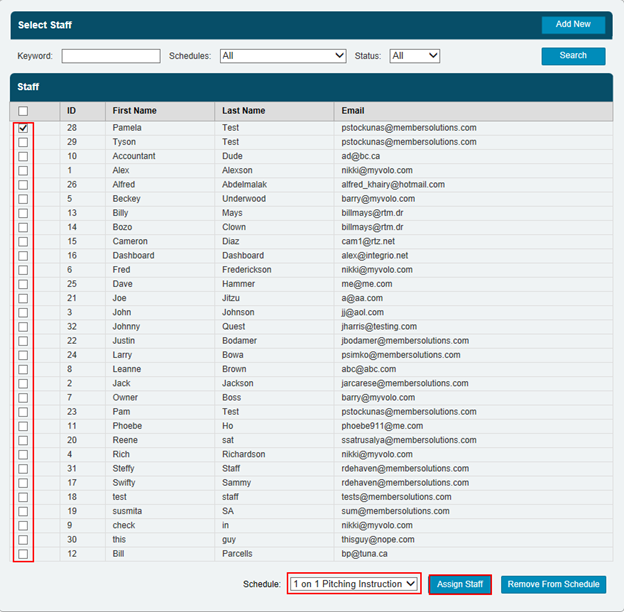Check the box for Tyson Test
Viewport: 624px width, 612px height.
click(x=23, y=142)
